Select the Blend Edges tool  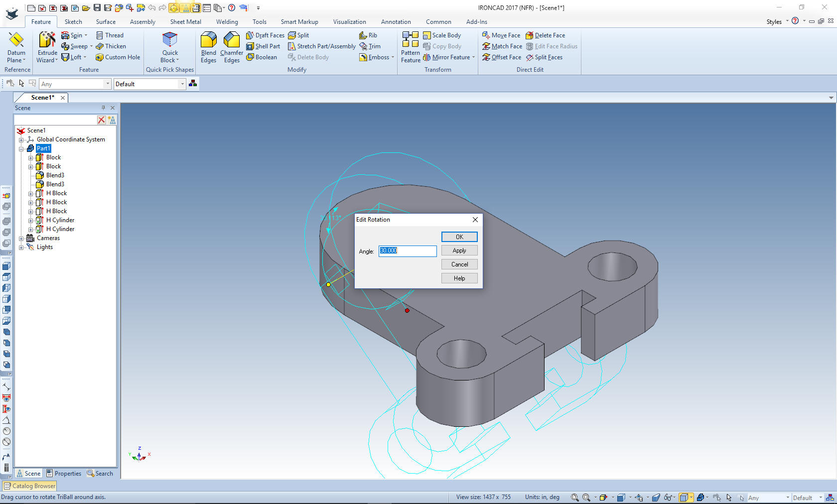[208, 47]
